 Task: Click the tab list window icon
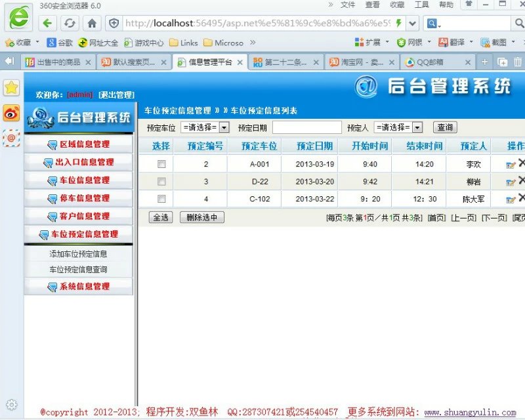(x=502, y=62)
